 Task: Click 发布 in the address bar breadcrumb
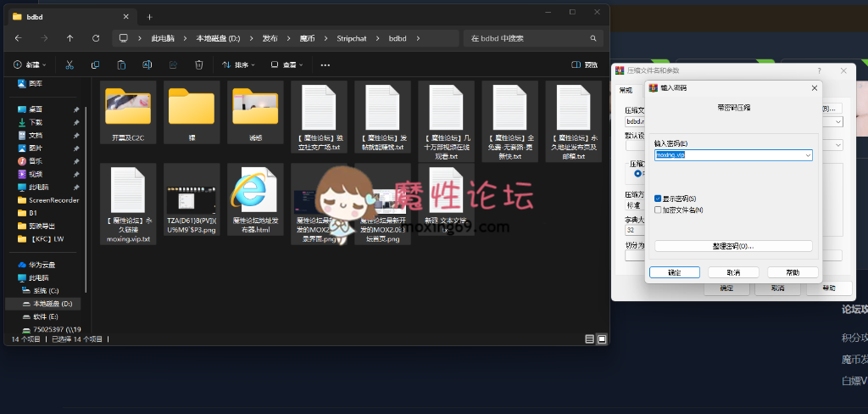(x=270, y=38)
